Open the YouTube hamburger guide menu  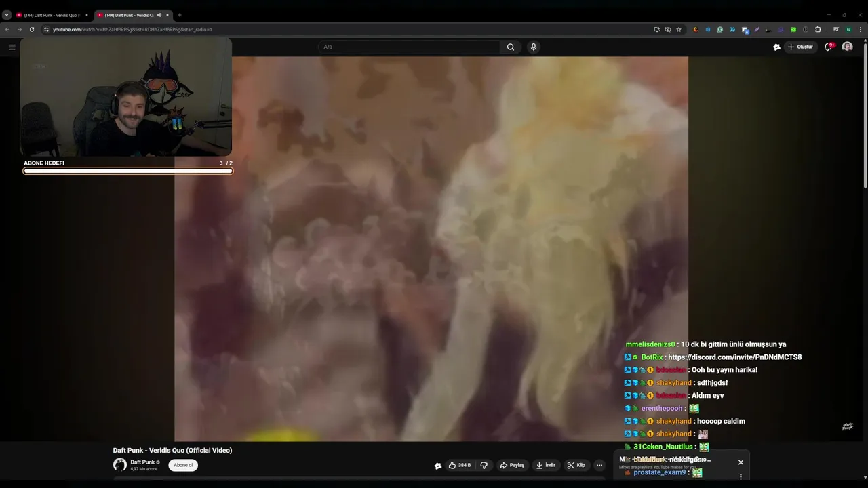(x=12, y=47)
